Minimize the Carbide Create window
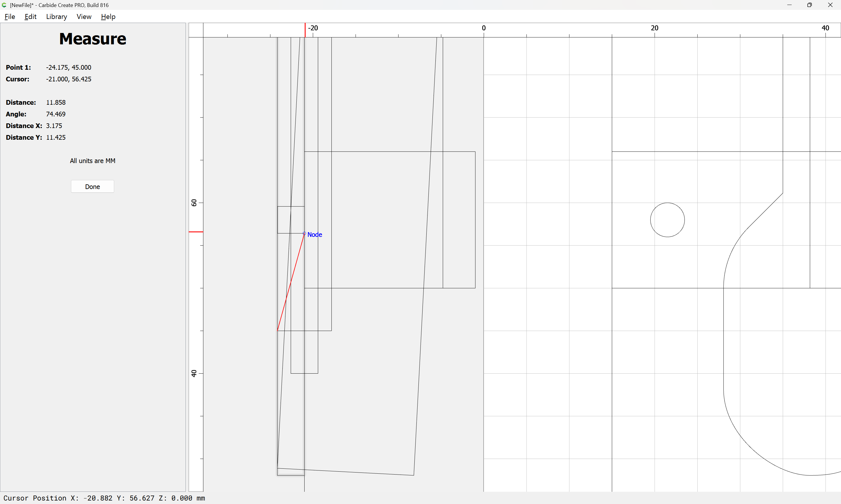Viewport: 841px width, 504px height. (x=789, y=5)
